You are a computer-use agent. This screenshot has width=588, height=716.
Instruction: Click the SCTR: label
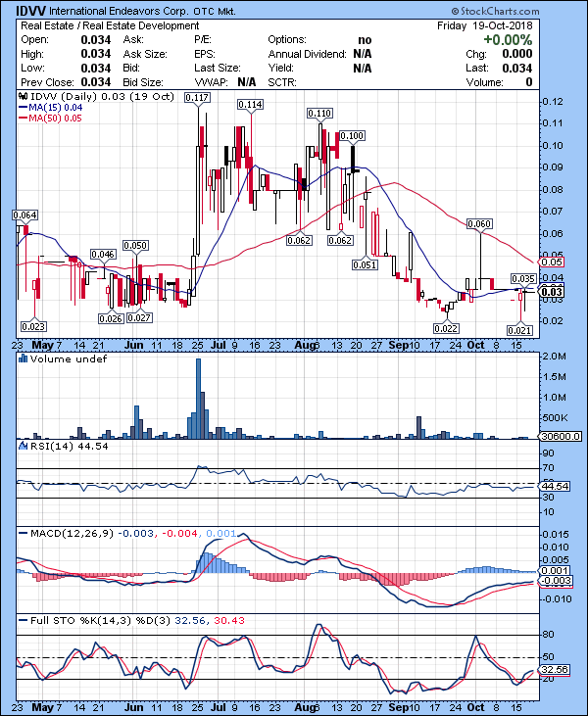pyautogui.click(x=282, y=82)
